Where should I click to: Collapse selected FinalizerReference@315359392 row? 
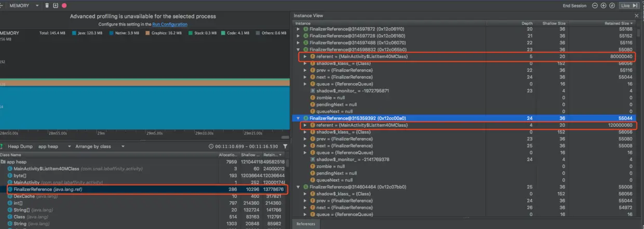298,118
